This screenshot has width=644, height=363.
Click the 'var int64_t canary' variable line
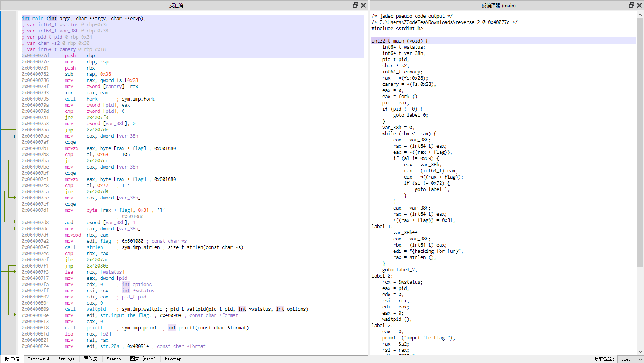point(63,49)
